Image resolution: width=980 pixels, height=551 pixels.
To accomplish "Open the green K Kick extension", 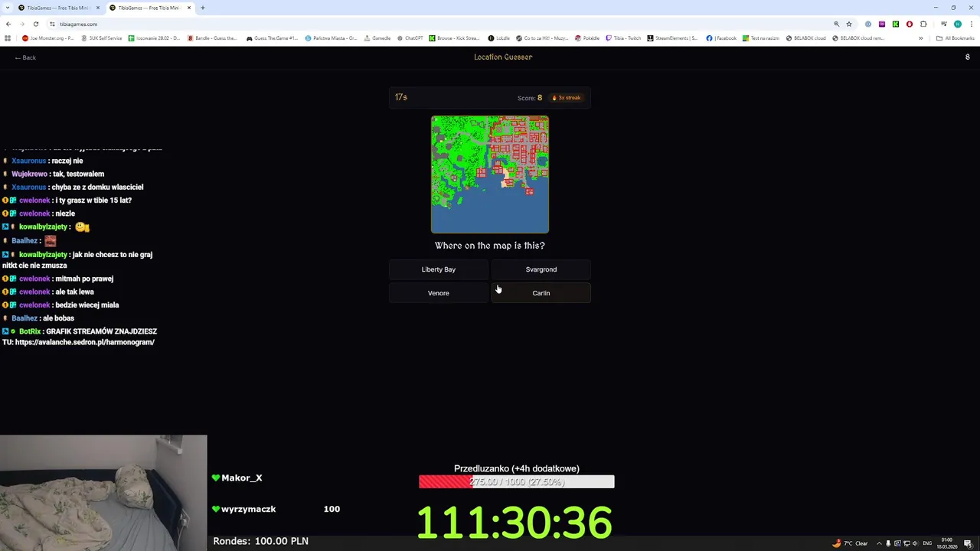I will [x=896, y=24].
